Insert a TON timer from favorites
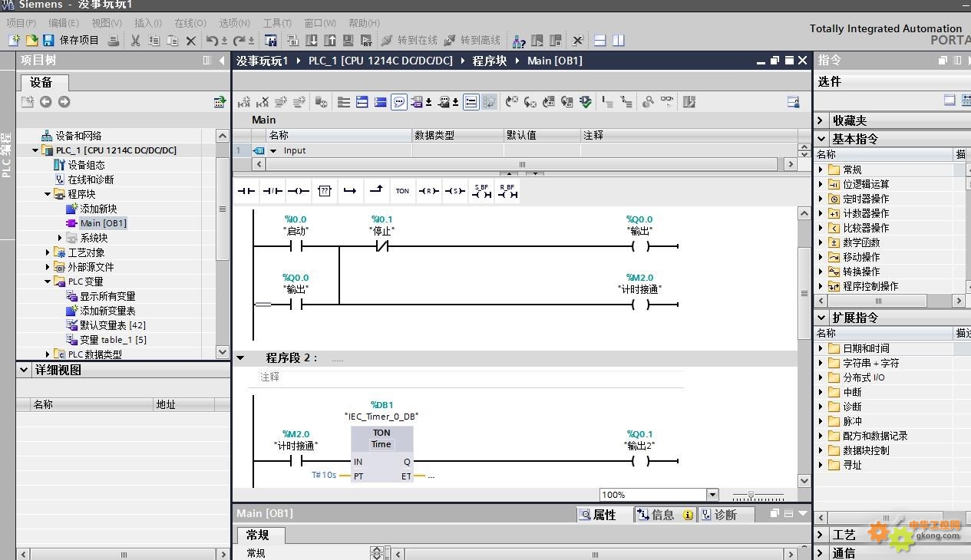Screen dimensions: 971x560 [x=402, y=191]
